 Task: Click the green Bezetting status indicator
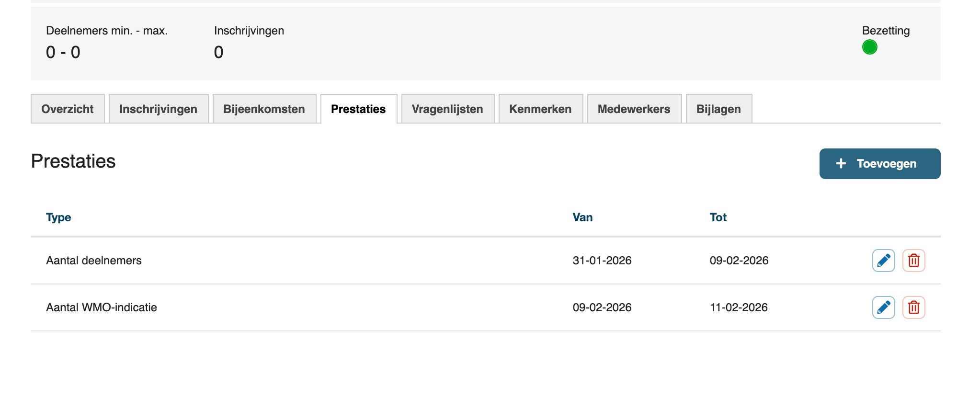pos(869,47)
